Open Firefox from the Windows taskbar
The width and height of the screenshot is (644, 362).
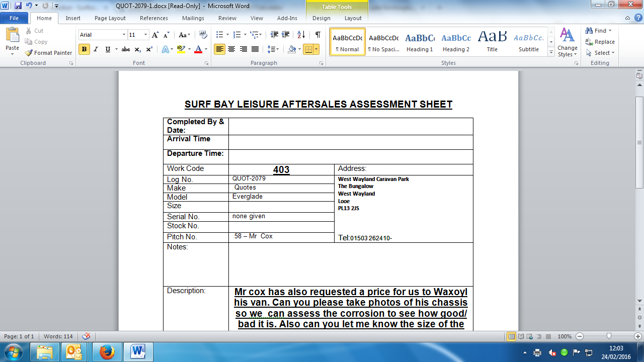coord(107,351)
